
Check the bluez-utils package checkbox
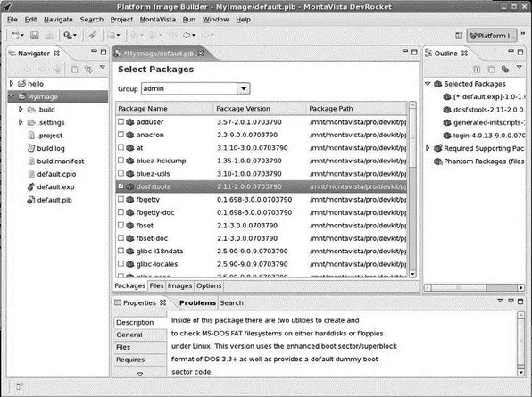[x=121, y=173]
